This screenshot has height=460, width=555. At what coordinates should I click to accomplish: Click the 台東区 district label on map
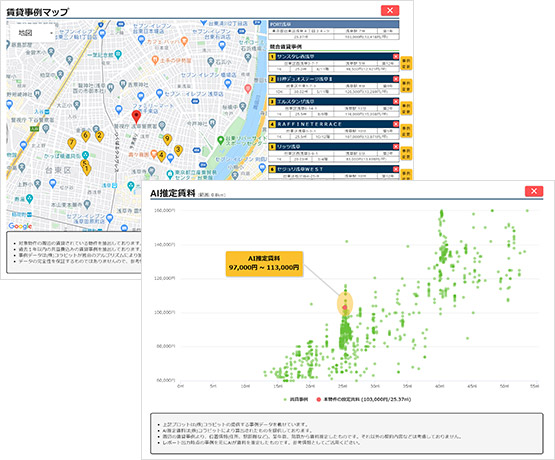[x=58, y=170]
